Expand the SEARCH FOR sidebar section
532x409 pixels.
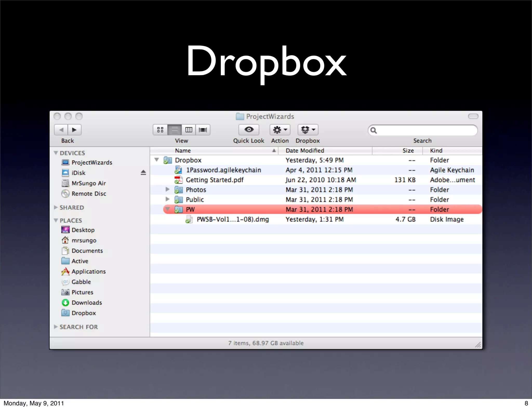56,327
